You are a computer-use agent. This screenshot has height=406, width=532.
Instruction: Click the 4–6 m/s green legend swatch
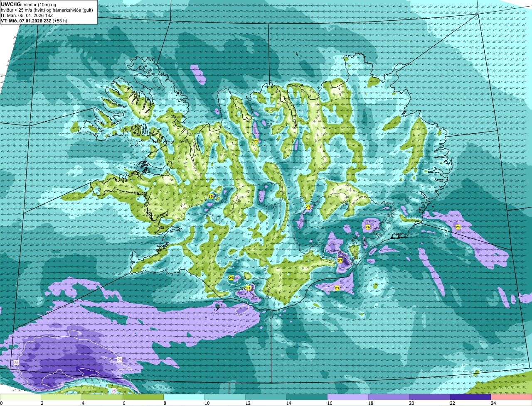tap(102, 397)
